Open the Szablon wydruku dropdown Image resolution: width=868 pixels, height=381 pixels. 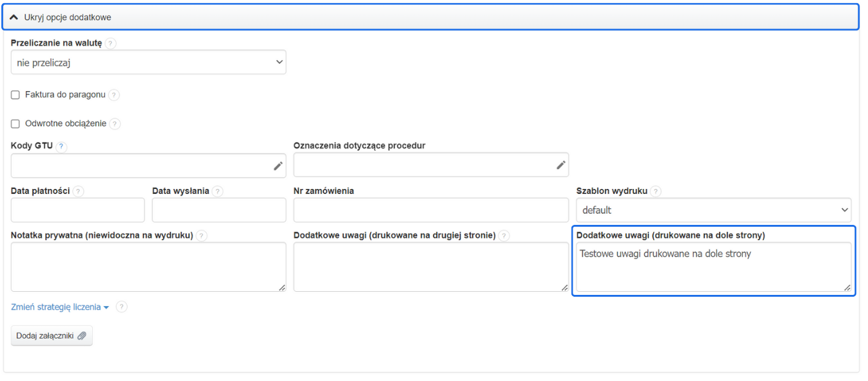[x=713, y=210]
